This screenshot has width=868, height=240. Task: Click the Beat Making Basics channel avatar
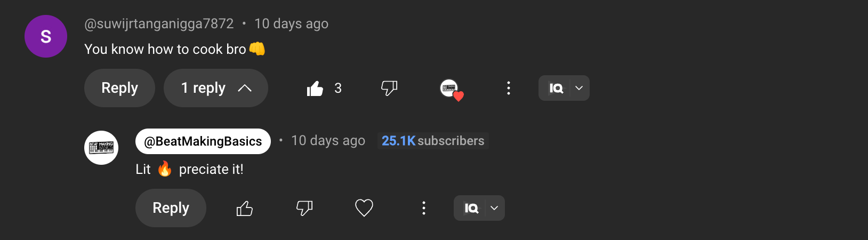pyautogui.click(x=101, y=148)
